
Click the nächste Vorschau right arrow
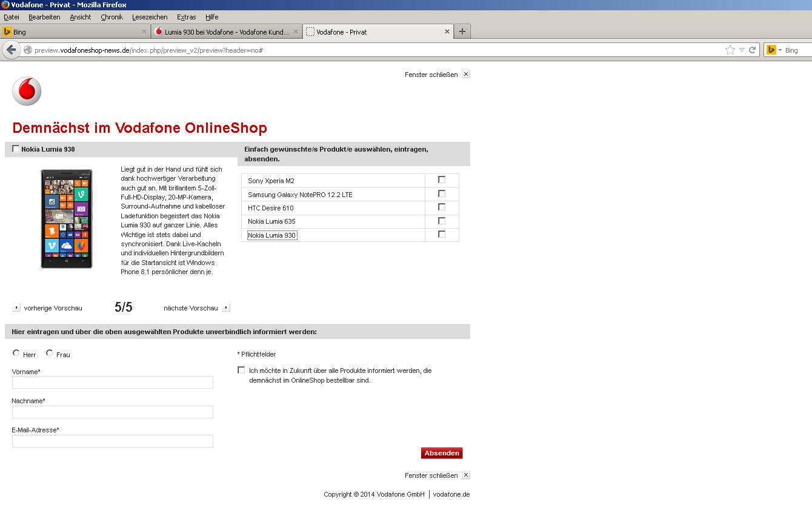pyautogui.click(x=226, y=307)
